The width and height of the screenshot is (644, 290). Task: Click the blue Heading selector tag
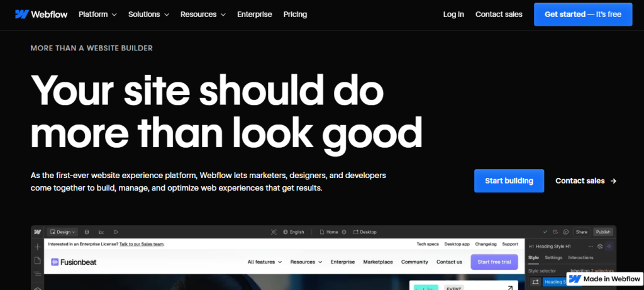click(x=555, y=282)
